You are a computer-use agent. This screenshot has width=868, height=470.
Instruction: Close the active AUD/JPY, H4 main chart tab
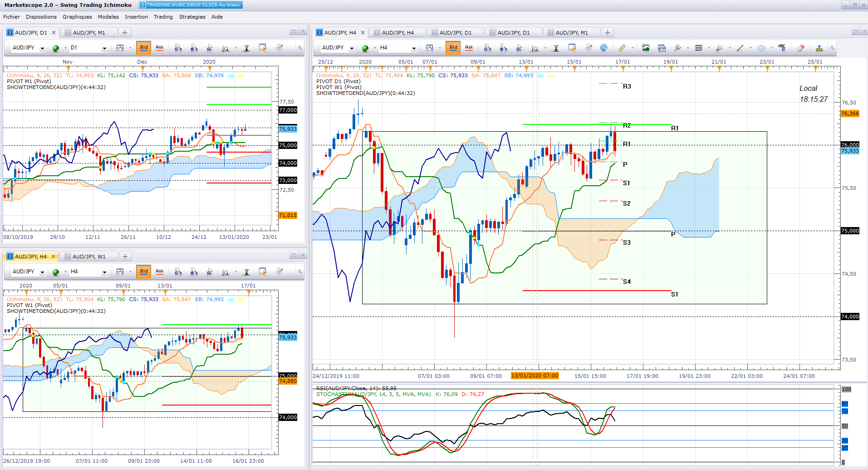(363, 33)
